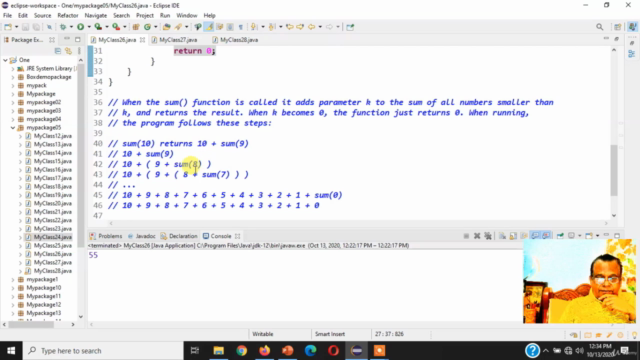Viewport: 640px width, 360px height.
Task: Click the Coverage run icon
Action: (98, 27)
